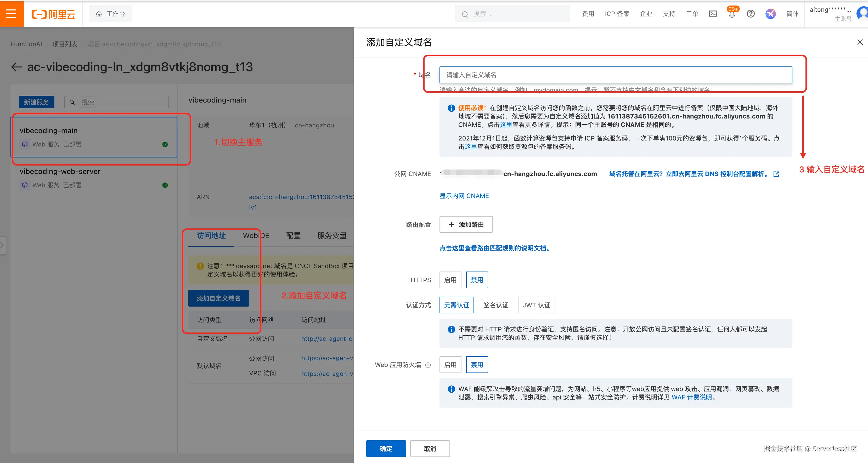Click the Alibaba Cloud logo

click(53, 14)
